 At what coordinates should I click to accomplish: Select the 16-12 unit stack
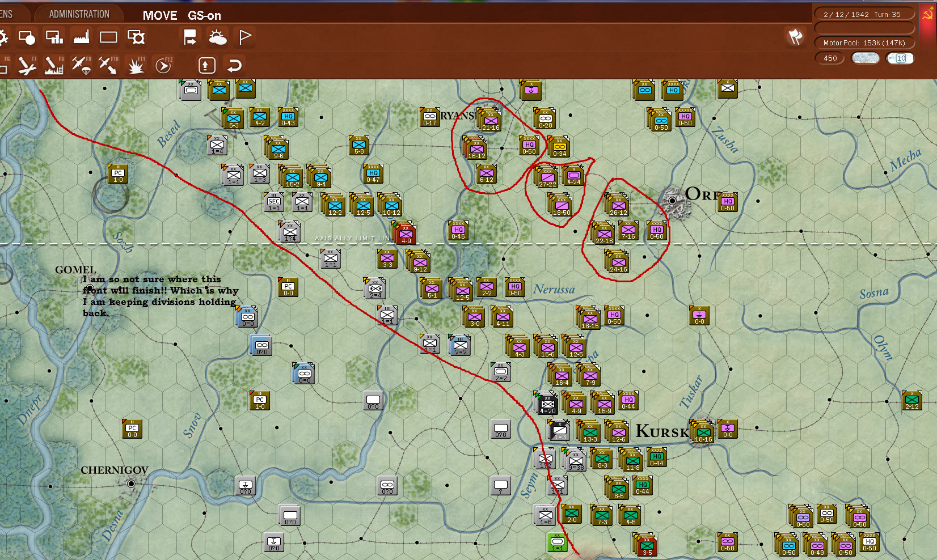[x=476, y=148]
